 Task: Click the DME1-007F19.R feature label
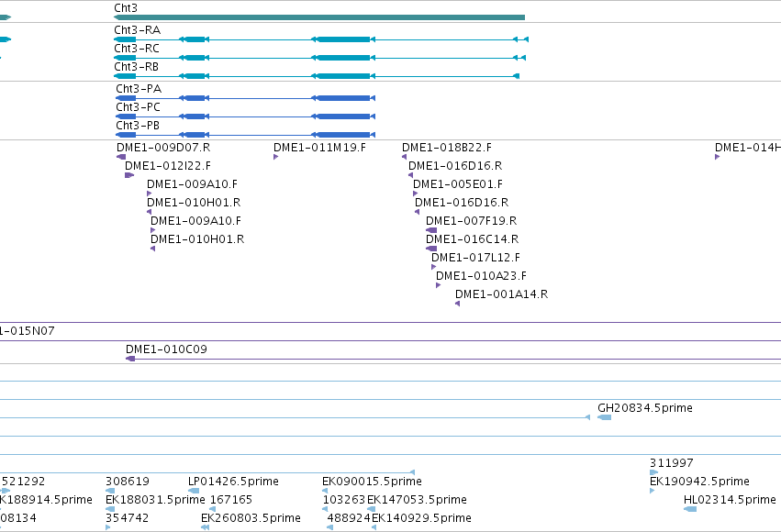coord(471,221)
